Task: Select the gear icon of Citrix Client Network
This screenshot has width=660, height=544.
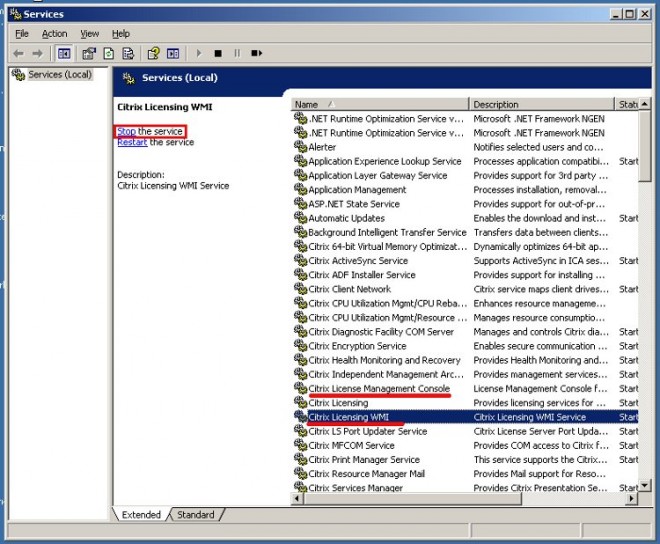Action: (x=301, y=288)
